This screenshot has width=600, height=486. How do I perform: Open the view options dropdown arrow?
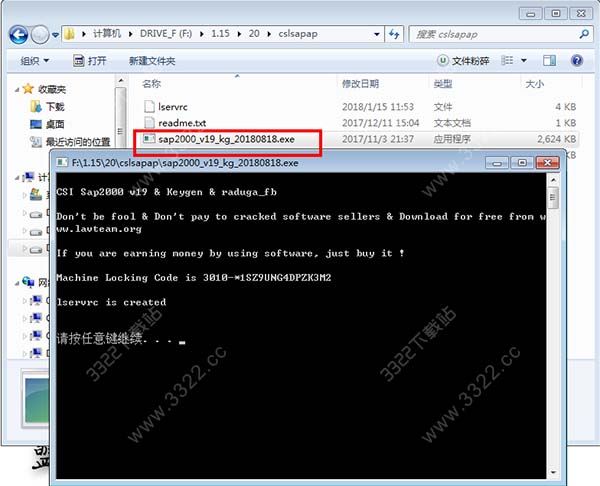(523, 60)
